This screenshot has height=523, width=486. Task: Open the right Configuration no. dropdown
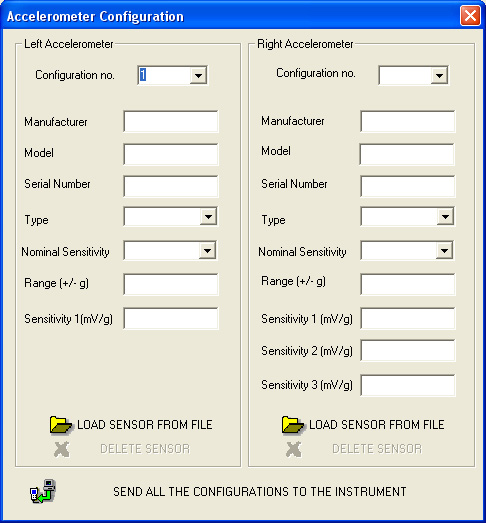pyautogui.click(x=439, y=75)
